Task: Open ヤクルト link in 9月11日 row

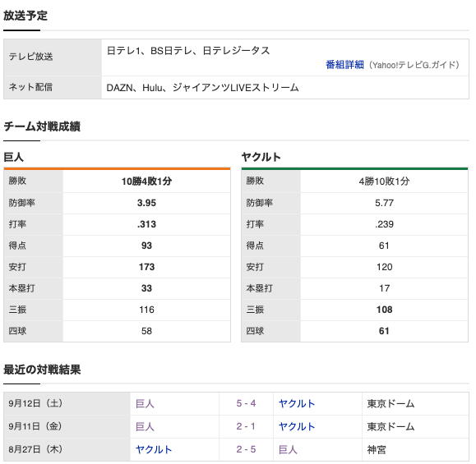Action: click(x=297, y=427)
